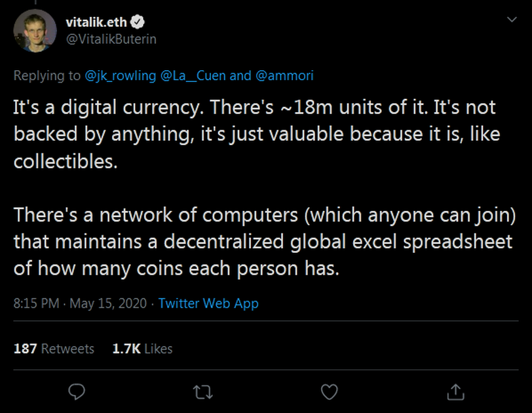Open the @La__Cuen mention
Viewport: 532px width, 413px height.
pos(190,75)
